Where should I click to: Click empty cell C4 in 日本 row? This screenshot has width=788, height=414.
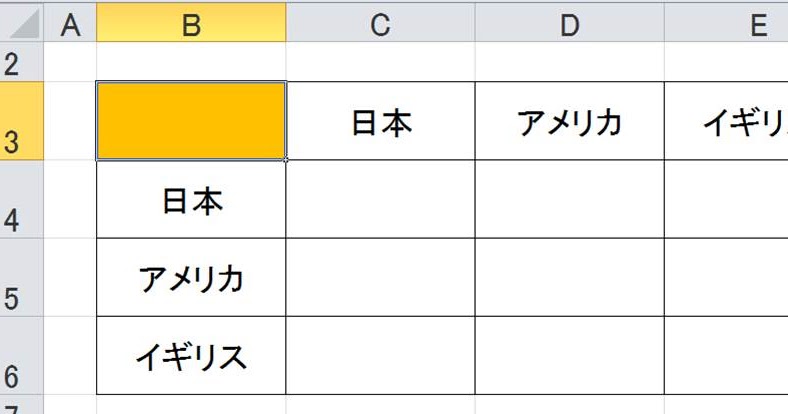point(380,199)
